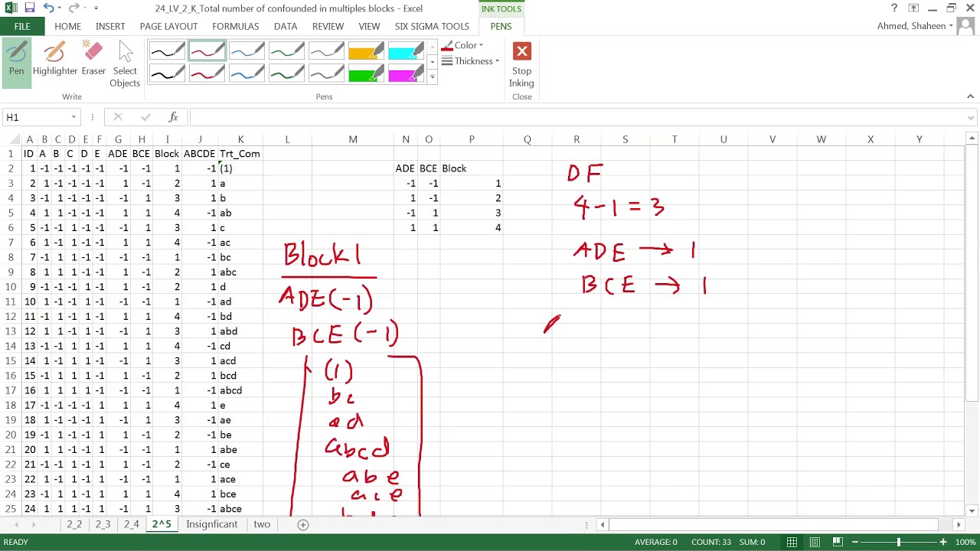Switch to the PAGE LAYOUT tab
Viewport: 980px width, 551px height.
[168, 26]
